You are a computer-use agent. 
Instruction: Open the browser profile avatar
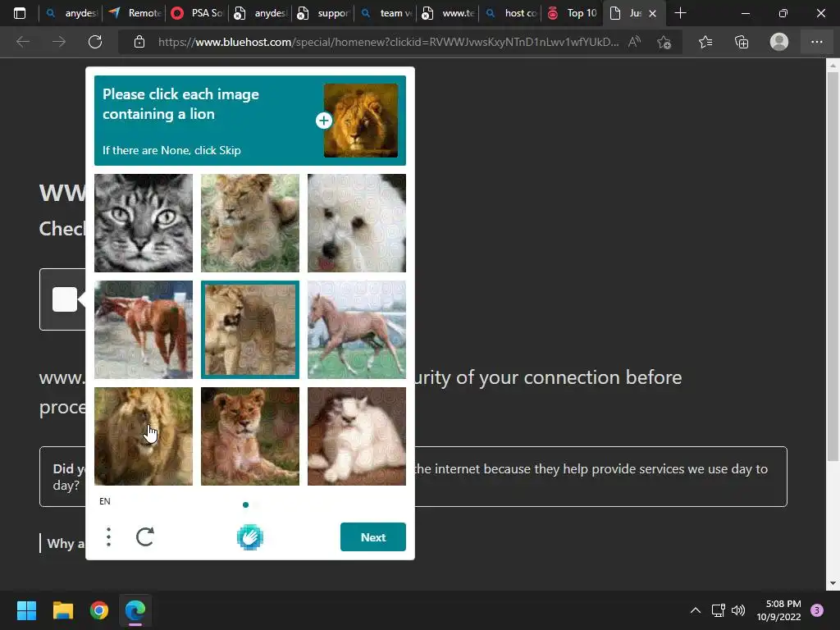779,42
